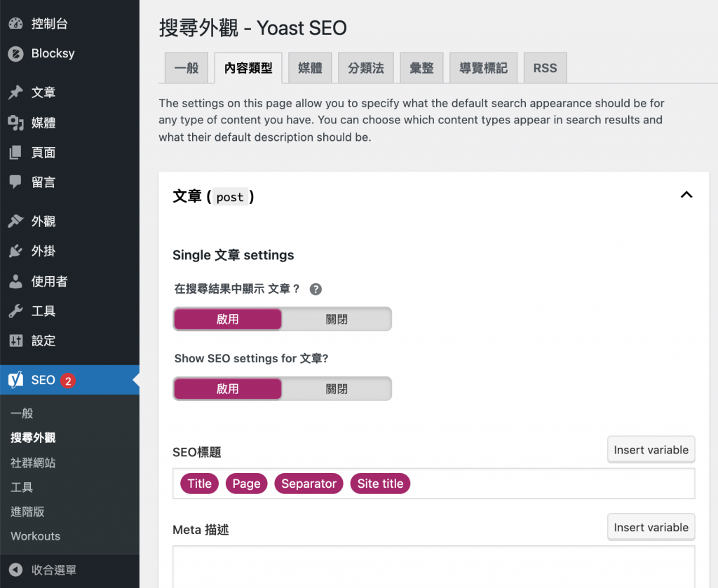718x588 pixels.
Task: Open the Blocksy menu label
Action: point(53,53)
